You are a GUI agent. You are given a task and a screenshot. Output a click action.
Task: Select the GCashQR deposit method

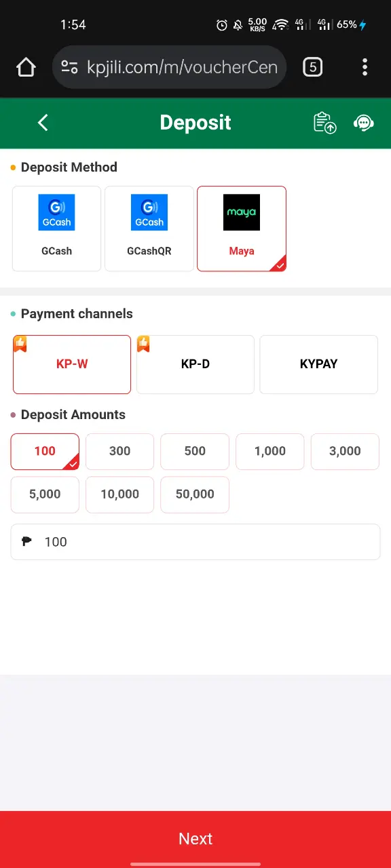tap(149, 229)
